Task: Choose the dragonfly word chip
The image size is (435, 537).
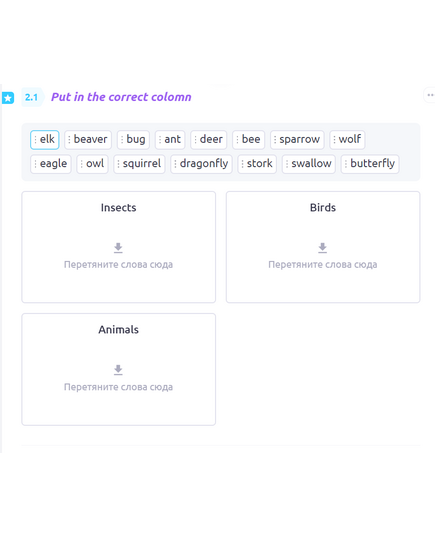Action: click(x=201, y=164)
